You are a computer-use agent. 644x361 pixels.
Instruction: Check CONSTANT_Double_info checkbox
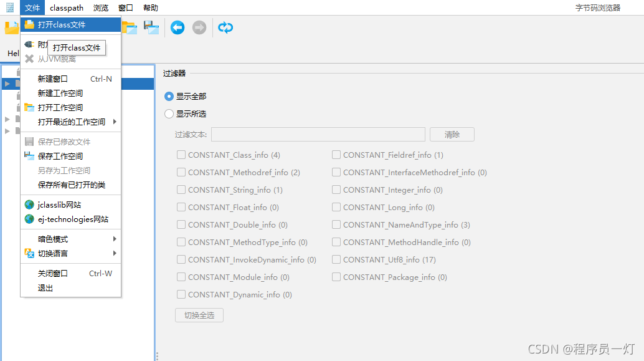click(181, 224)
